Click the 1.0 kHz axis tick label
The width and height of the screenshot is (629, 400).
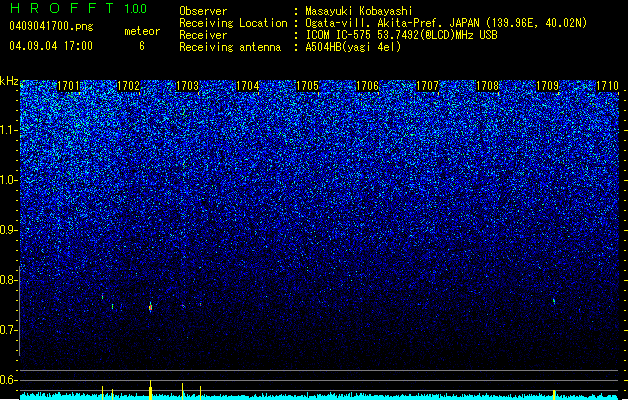(x=8, y=181)
